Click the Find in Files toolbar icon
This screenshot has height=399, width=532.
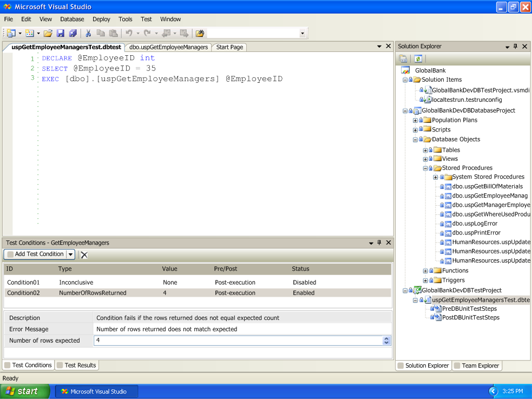tap(200, 33)
